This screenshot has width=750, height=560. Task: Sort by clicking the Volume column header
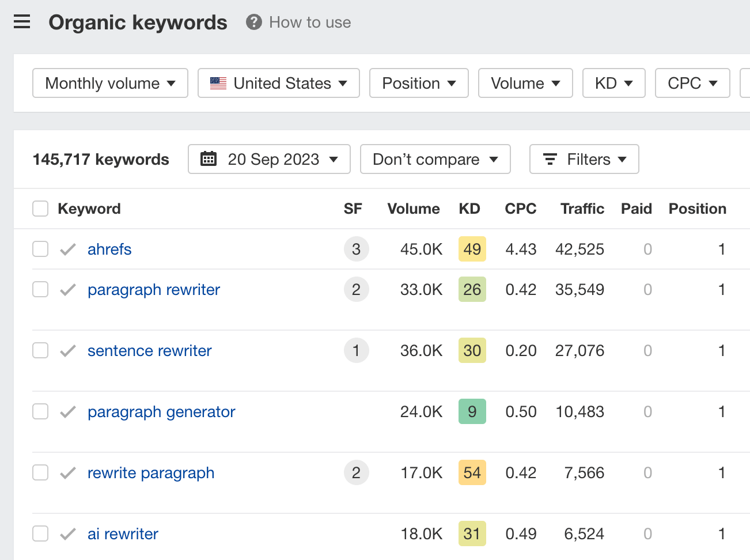pos(413,209)
